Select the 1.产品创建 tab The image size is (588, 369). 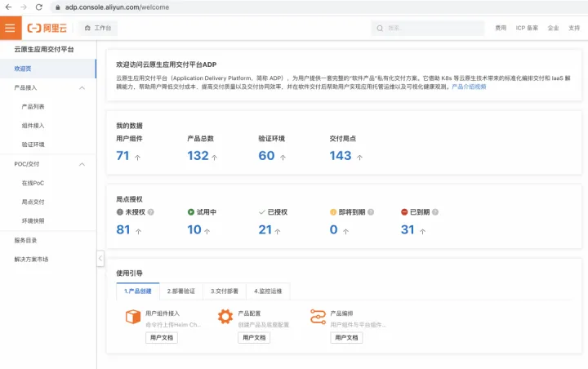click(138, 291)
